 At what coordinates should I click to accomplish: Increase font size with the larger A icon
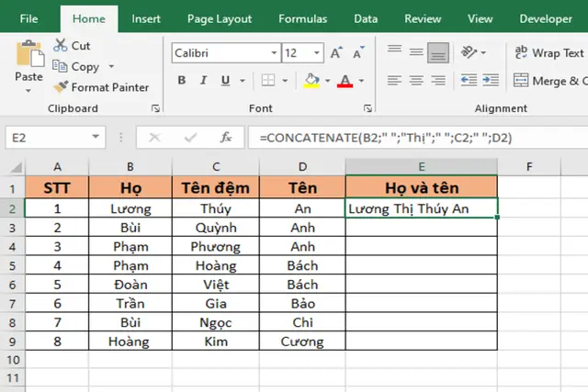point(336,53)
